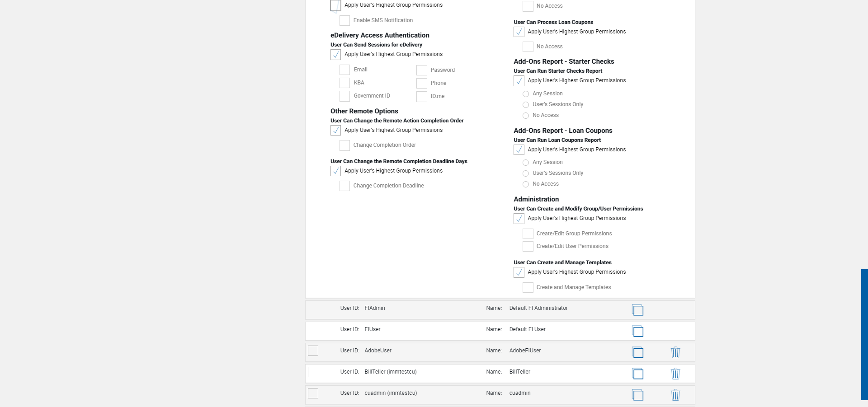The width and height of the screenshot is (868, 407).
Task: Click trash icon for BillTeller
Action: click(675, 374)
